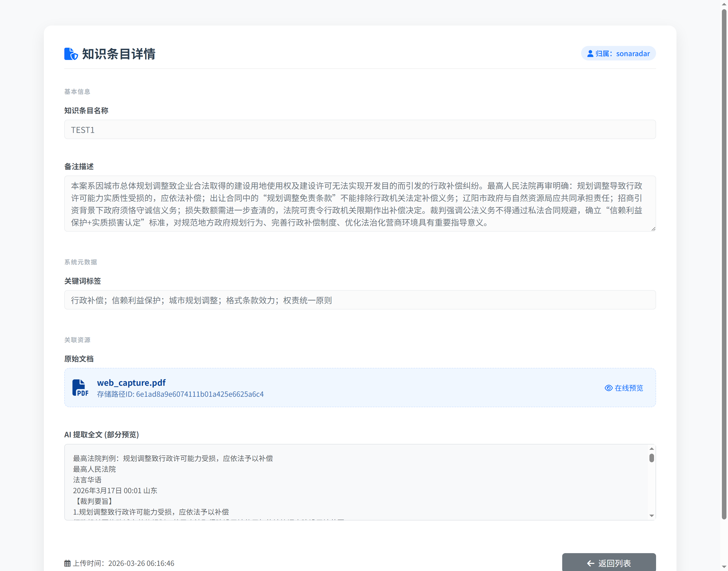Click the AI 提取全文 (部分预览) heading
The height and width of the screenshot is (571, 728).
pyautogui.click(x=102, y=435)
